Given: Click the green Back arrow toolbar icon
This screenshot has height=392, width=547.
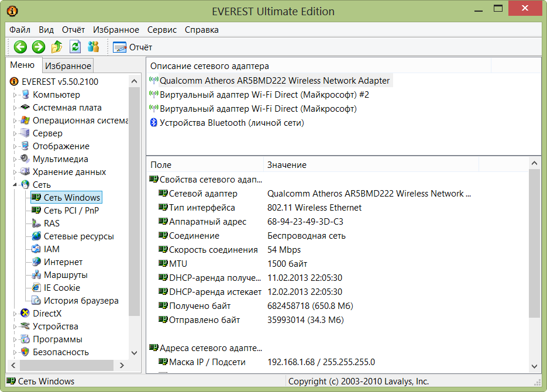Looking at the screenshot, I should (20, 47).
